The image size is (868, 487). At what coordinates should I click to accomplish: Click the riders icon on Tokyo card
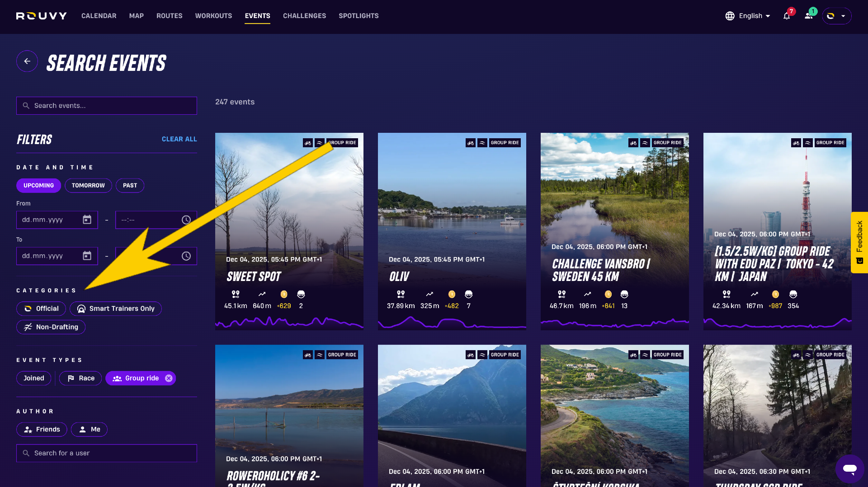tap(793, 294)
